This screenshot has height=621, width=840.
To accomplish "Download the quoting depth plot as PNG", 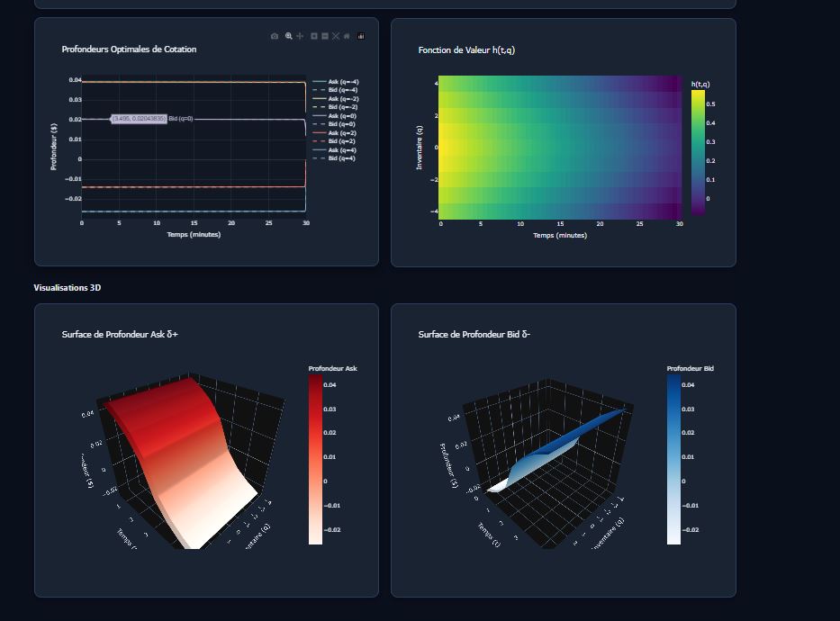I will pos(275,36).
